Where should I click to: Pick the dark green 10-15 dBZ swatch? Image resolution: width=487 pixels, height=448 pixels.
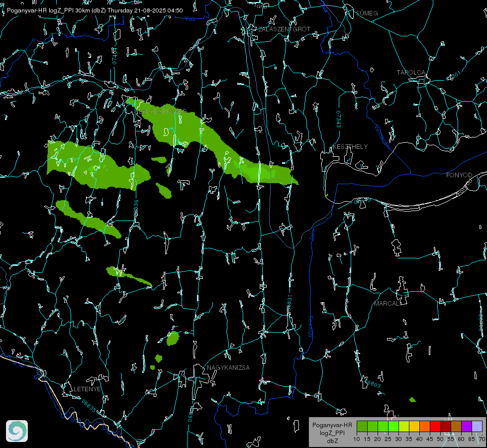(362, 426)
